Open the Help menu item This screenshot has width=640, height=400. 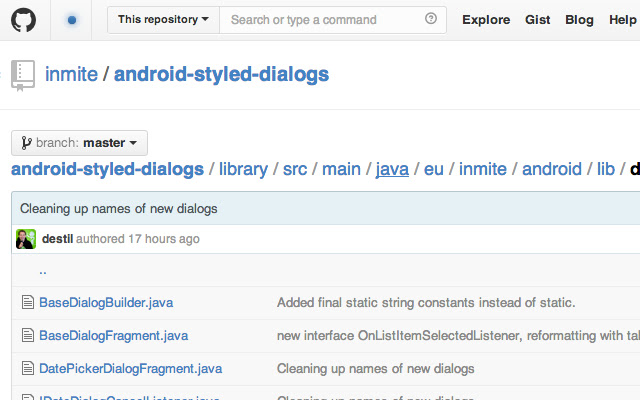623,20
